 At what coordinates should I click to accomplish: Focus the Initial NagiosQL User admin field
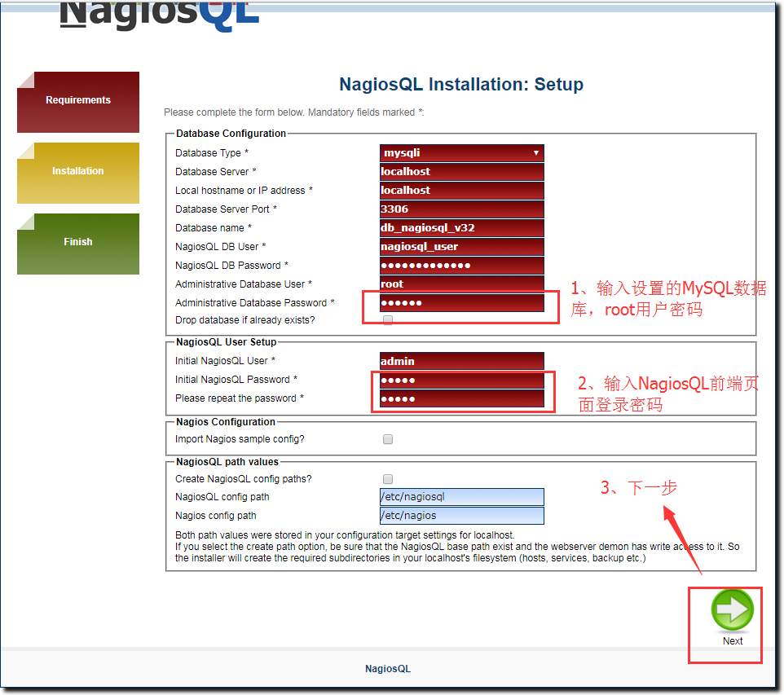[x=461, y=361]
